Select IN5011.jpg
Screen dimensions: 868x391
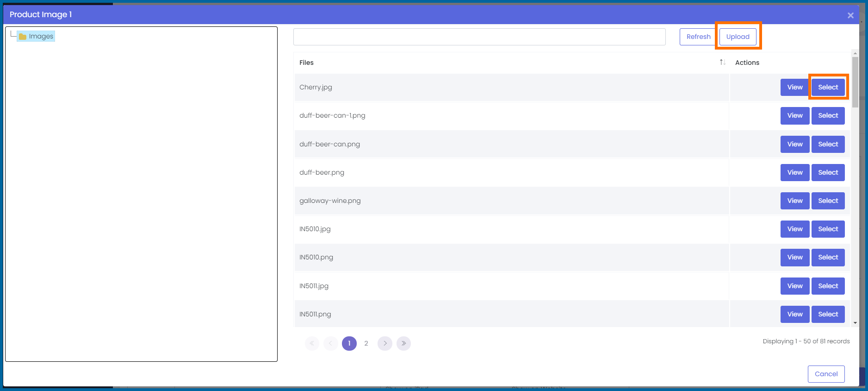(828, 286)
